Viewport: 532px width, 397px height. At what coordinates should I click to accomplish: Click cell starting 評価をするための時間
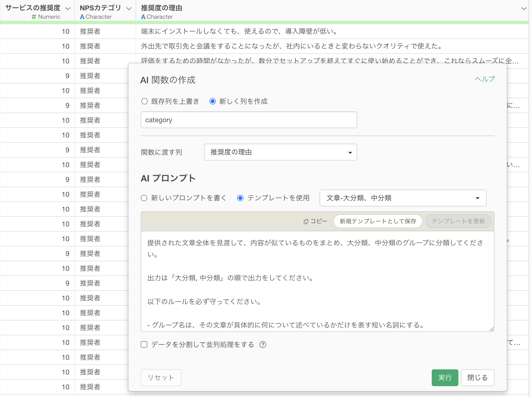pos(332,60)
